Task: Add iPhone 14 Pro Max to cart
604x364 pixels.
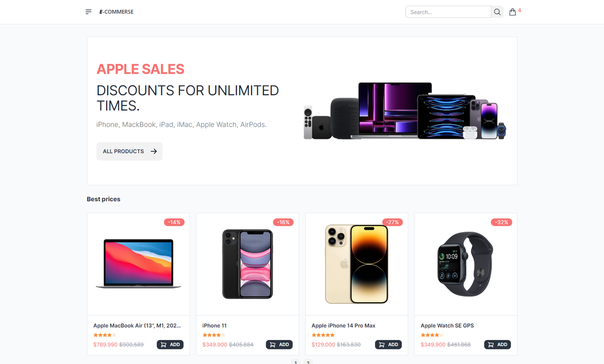Action: click(x=388, y=345)
